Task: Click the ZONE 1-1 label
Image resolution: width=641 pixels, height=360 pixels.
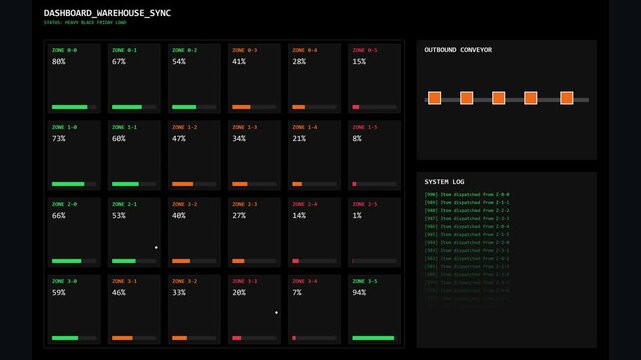Action: pyautogui.click(x=124, y=127)
